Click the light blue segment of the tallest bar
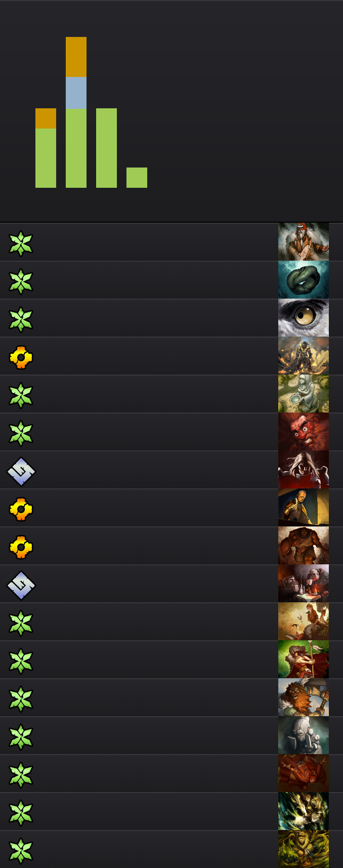 (x=76, y=93)
